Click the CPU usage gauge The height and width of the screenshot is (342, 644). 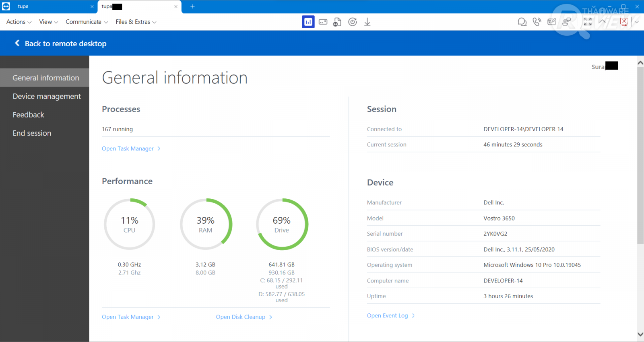[x=130, y=224]
